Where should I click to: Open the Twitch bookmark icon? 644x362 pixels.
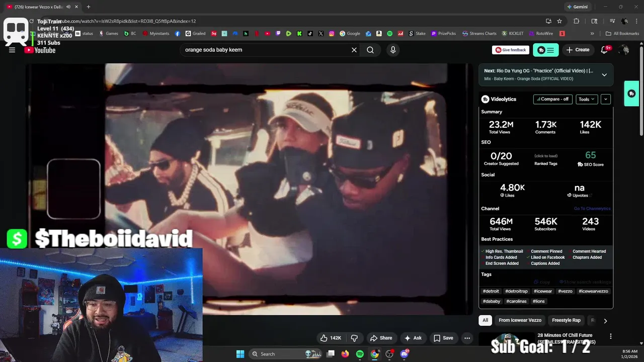point(278,34)
